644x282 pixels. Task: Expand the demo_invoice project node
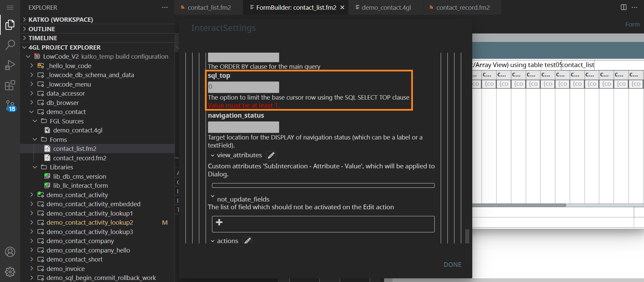pyautogui.click(x=32, y=269)
